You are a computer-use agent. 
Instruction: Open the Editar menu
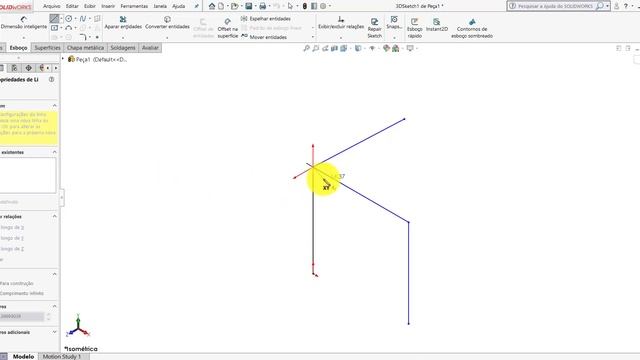point(72,6)
